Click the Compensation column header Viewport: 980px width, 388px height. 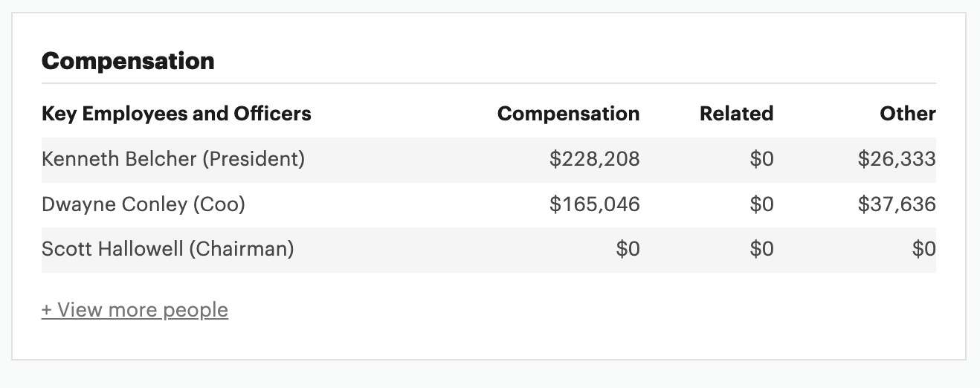pos(568,114)
